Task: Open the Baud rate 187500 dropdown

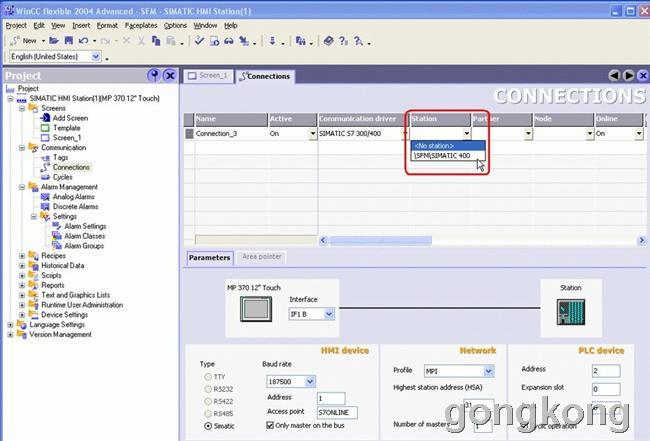Action: coord(310,381)
